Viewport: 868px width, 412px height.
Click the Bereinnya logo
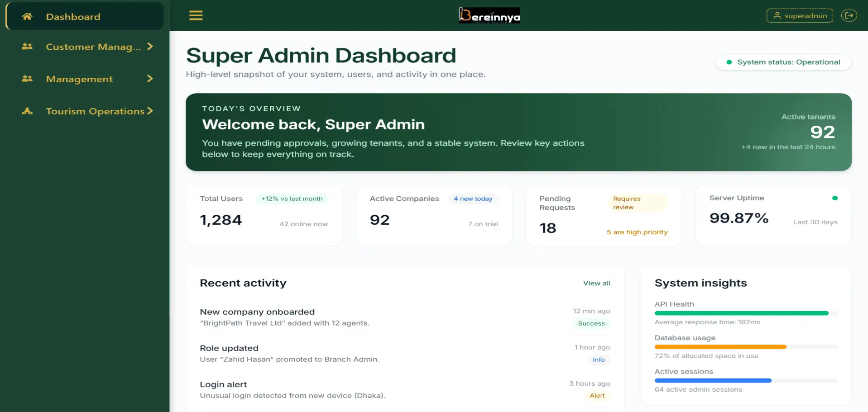pyautogui.click(x=489, y=15)
